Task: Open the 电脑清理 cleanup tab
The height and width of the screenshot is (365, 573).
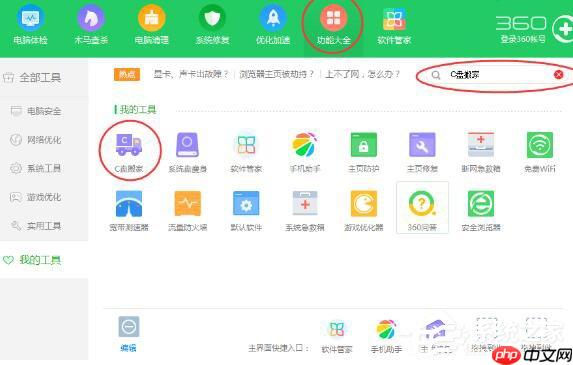Action: (x=152, y=26)
